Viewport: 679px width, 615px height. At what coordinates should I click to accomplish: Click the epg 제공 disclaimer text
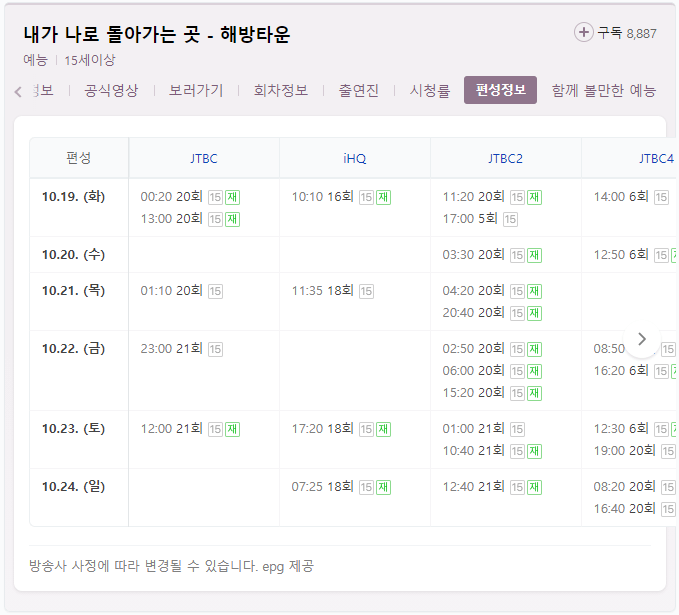coord(288,566)
